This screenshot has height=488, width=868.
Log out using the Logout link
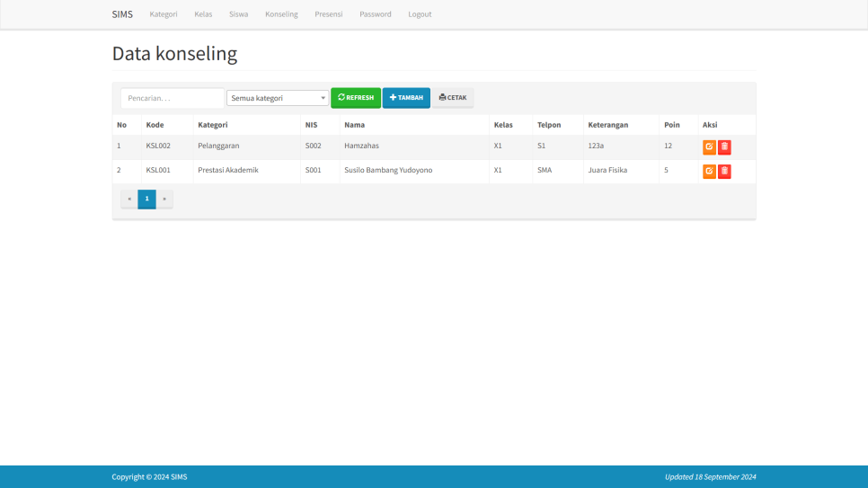(420, 14)
